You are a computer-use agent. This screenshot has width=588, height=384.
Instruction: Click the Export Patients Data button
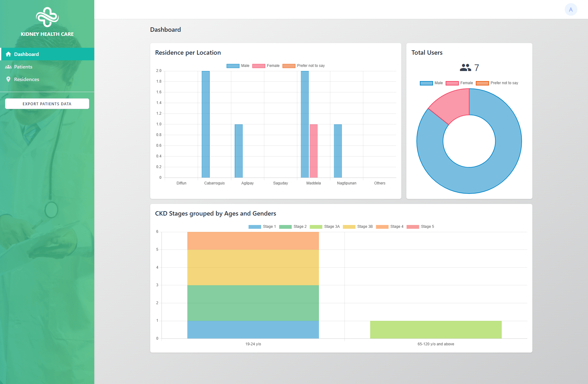(x=47, y=104)
